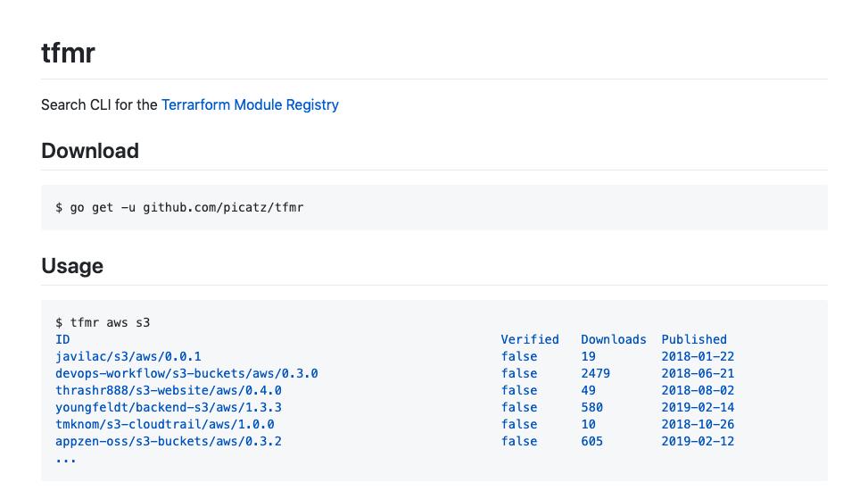The height and width of the screenshot is (499, 868).
Task: Click the published date 2018-10-26
Action: (x=698, y=424)
